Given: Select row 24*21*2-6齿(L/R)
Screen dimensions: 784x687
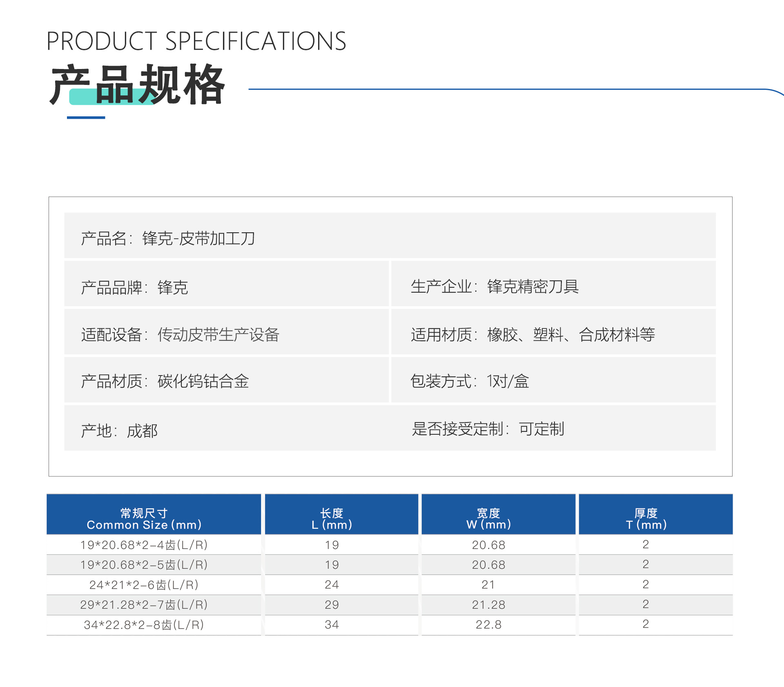Looking at the screenshot, I should click(x=390, y=585).
